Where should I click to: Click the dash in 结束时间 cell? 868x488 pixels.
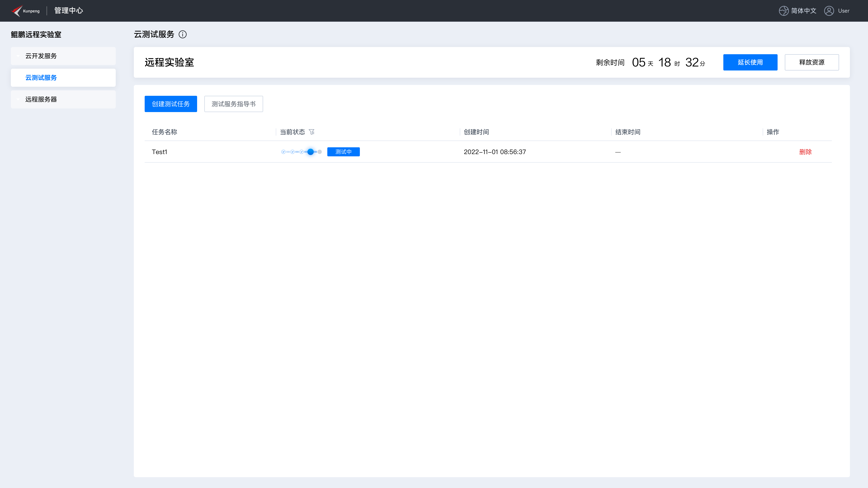[618, 152]
